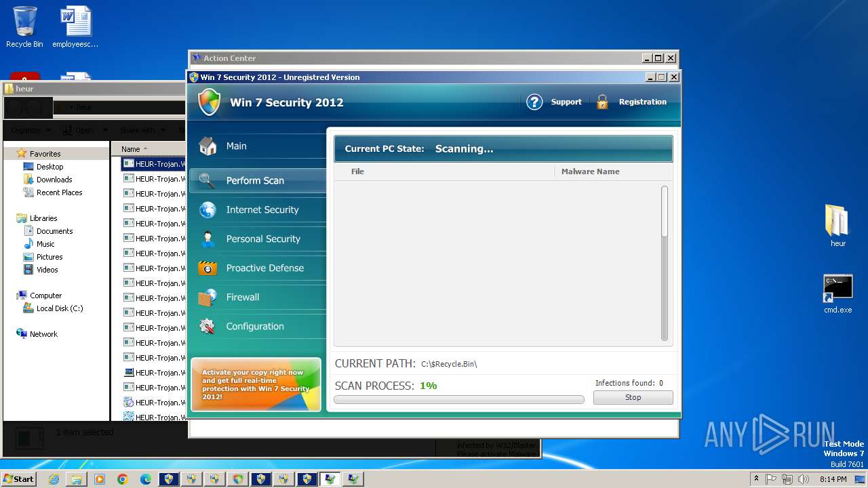Select Pictures library
Screen dimensions: 868x488
coord(50,257)
